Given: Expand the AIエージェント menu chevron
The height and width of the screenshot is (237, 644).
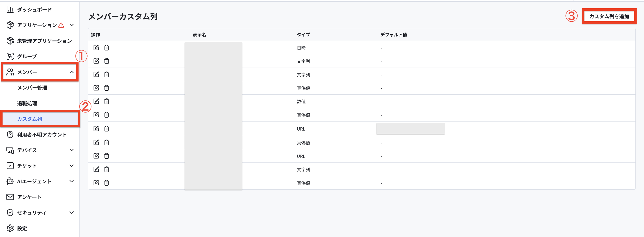Looking at the screenshot, I should tap(72, 181).
